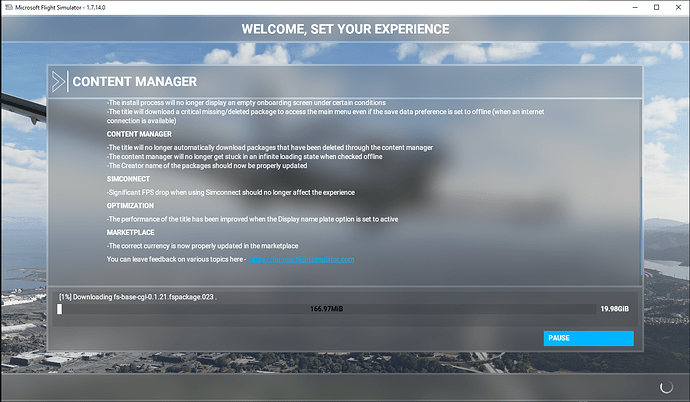Image resolution: width=690 pixels, height=402 pixels.
Task: Click the OPTIMIZATION section heading
Action: (130, 206)
